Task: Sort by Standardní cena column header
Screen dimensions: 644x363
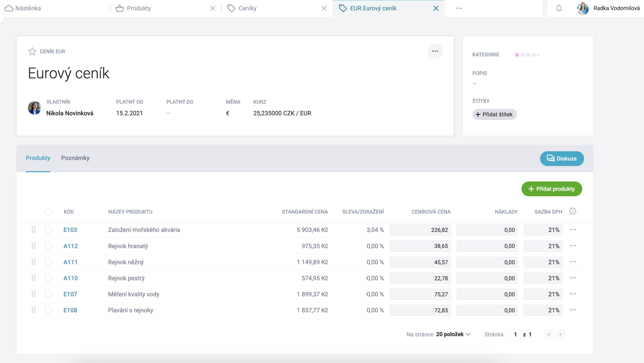Action: [x=305, y=212]
